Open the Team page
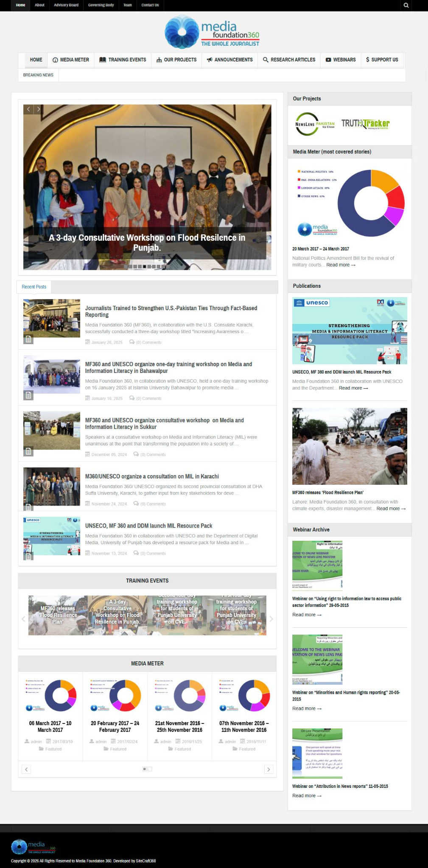 click(x=128, y=5)
